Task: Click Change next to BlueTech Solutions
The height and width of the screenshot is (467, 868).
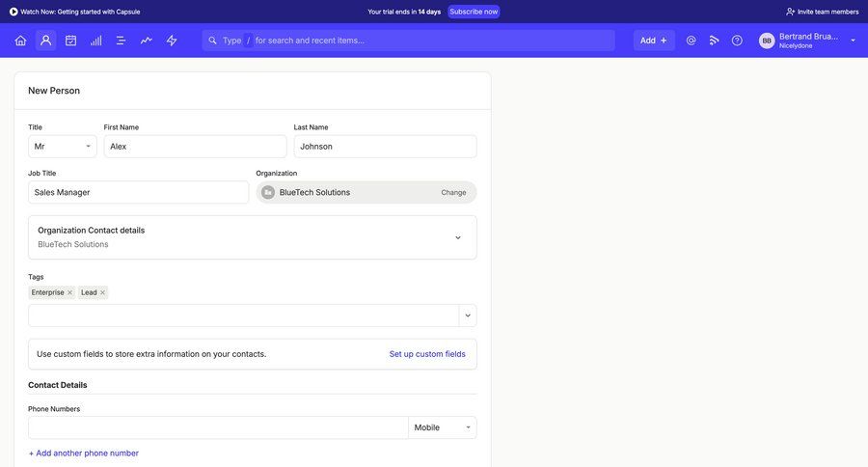Action: (453, 192)
